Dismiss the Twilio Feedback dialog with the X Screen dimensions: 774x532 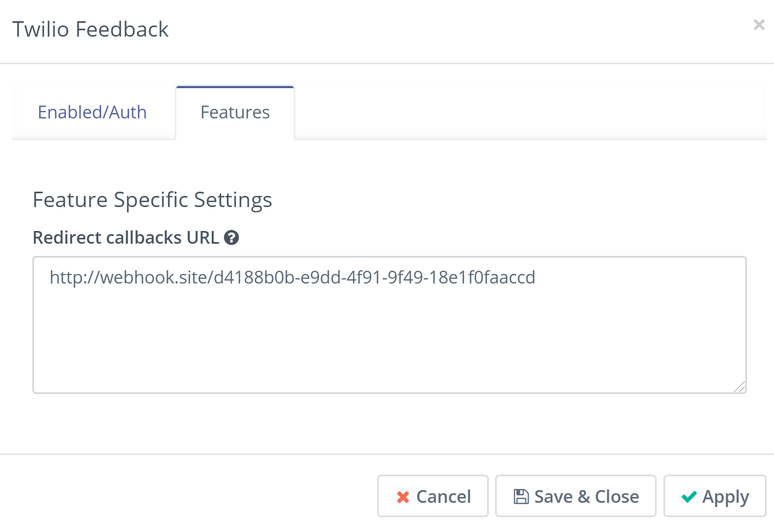pos(759,24)
